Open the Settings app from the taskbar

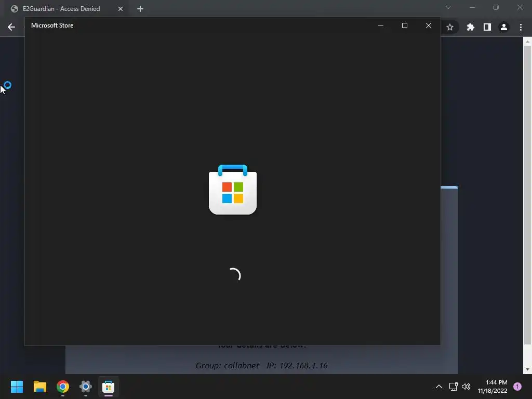click(86, 387)
